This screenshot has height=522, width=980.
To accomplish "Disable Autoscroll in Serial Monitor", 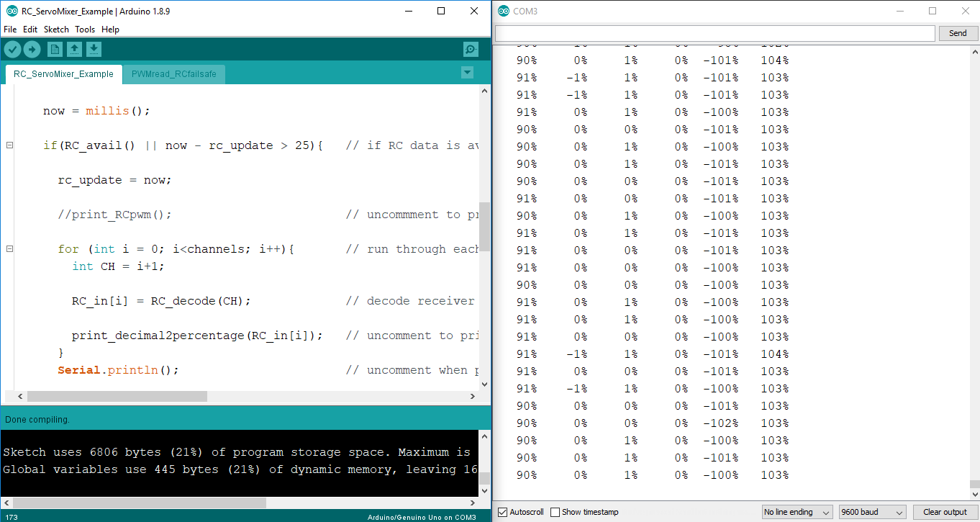I will pos(502,512).
